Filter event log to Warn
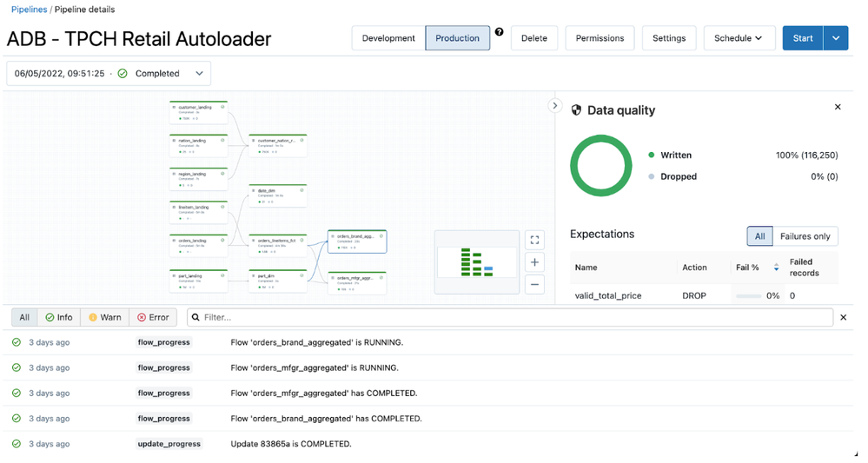 coord(104,318)
